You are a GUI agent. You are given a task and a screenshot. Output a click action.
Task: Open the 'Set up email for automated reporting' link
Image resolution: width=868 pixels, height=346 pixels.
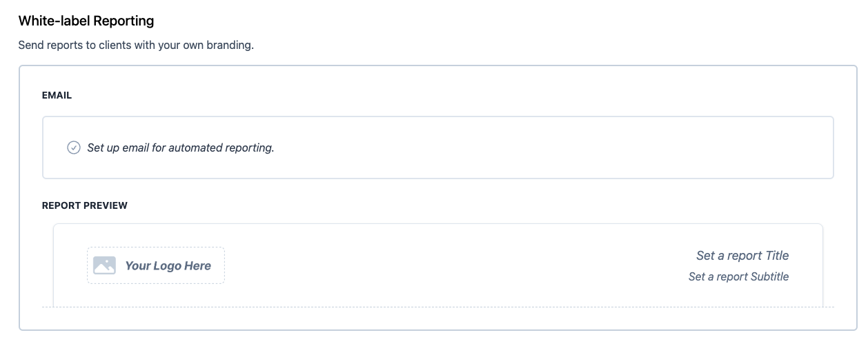pos(181,147)
